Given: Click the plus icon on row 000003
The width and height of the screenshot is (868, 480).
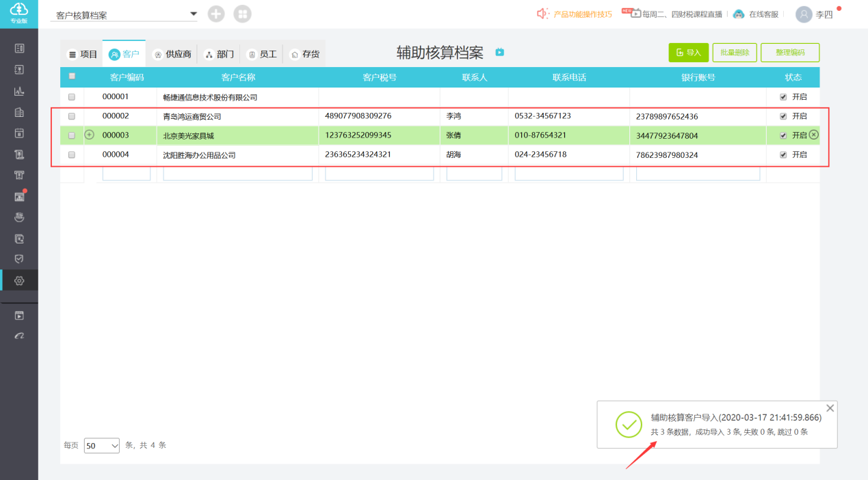Looking at the screenshot, I should coord(89,135).
